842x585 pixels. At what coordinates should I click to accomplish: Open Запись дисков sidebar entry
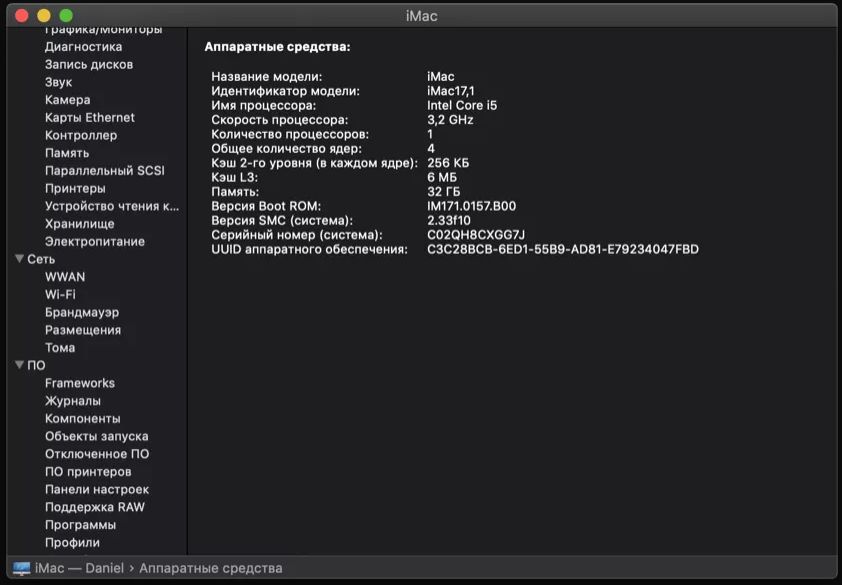pos(89,64)
